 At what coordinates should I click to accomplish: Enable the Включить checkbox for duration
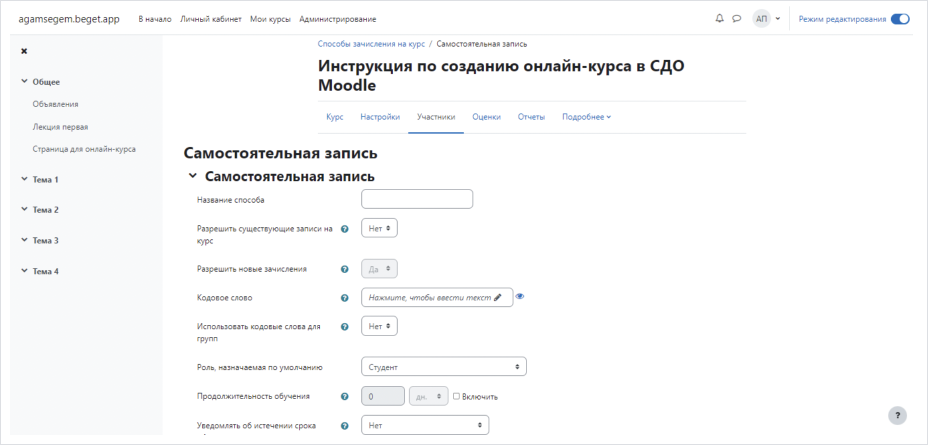456,396
